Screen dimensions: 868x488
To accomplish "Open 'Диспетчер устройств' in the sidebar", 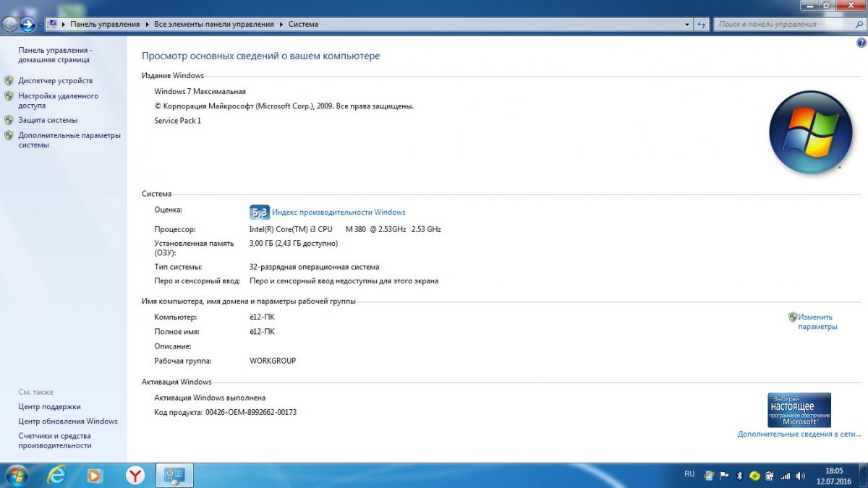I will 56,80.
